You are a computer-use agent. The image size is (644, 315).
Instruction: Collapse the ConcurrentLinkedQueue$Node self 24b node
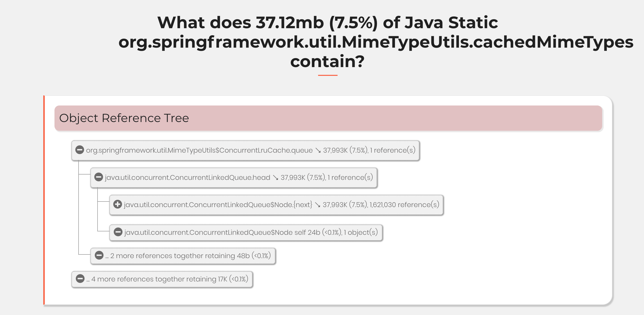pyautogui.click(x=118, y=232)
